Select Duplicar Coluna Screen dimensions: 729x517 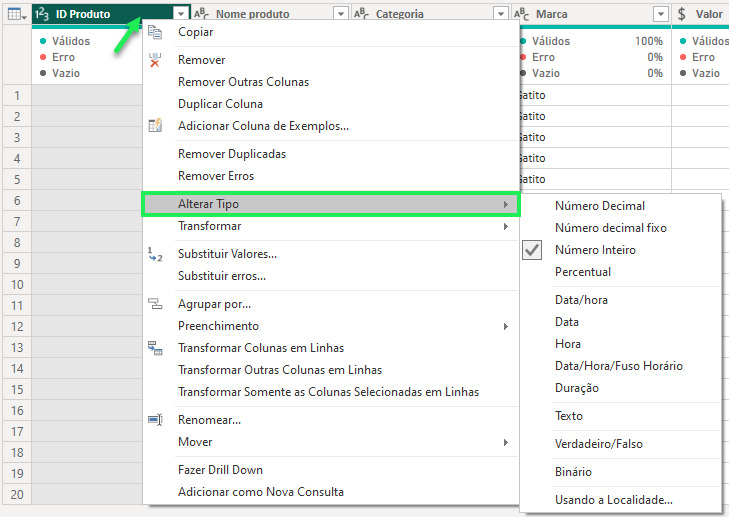220,104
